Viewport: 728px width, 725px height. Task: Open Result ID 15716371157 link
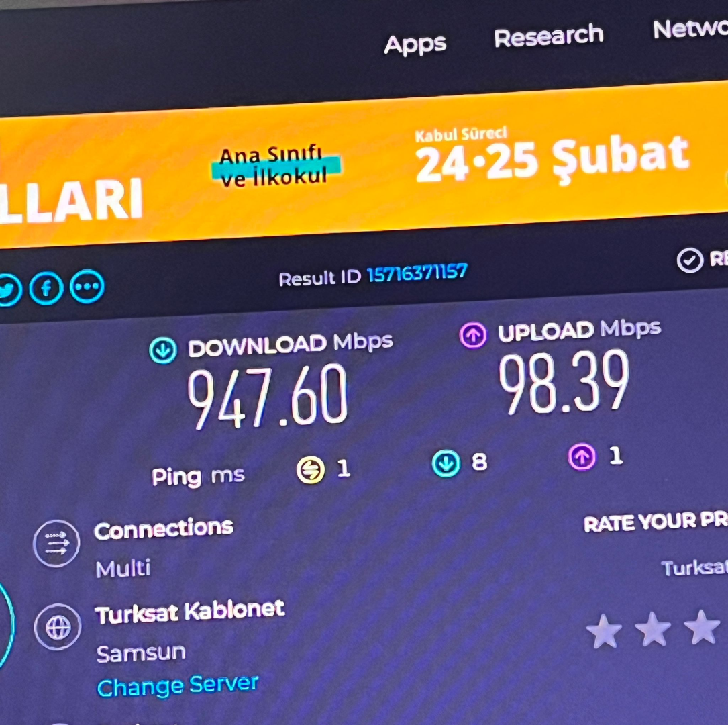click(417, 273)
